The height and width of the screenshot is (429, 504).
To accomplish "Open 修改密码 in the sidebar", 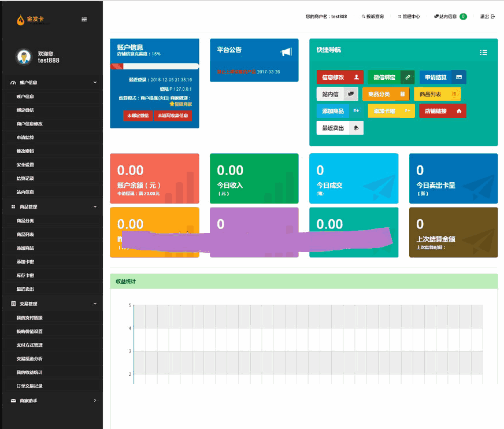I will [x=25, y=151].
